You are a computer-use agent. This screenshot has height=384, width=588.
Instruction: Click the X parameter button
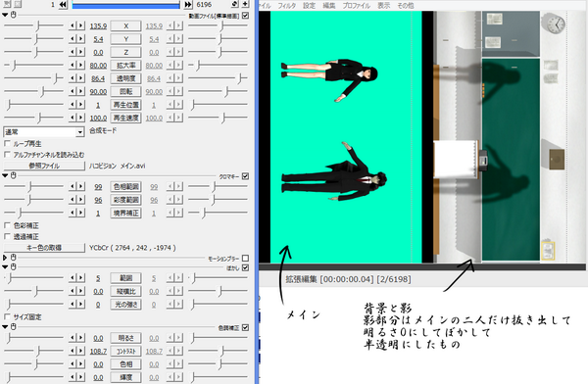click(126, 25)
